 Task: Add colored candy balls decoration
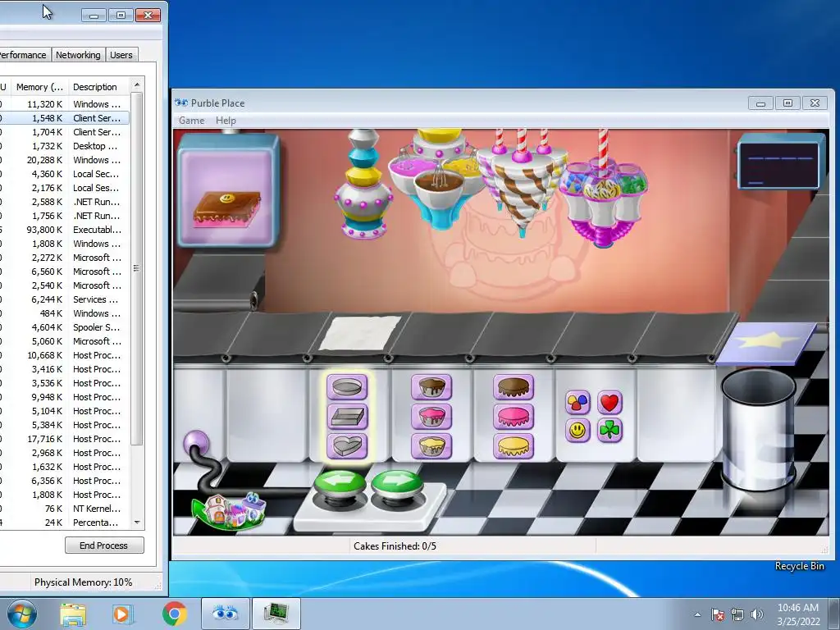577,402
